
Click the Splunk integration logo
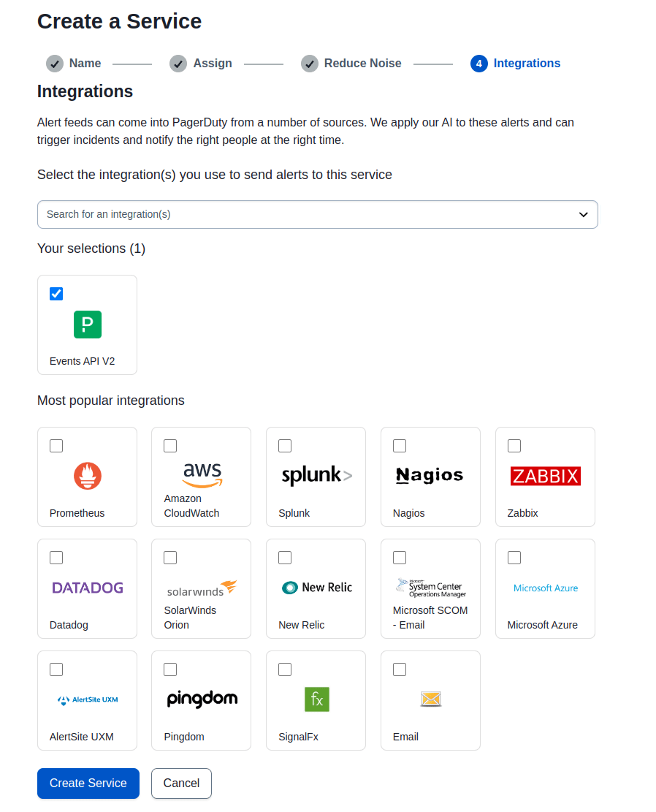[316, 474]
